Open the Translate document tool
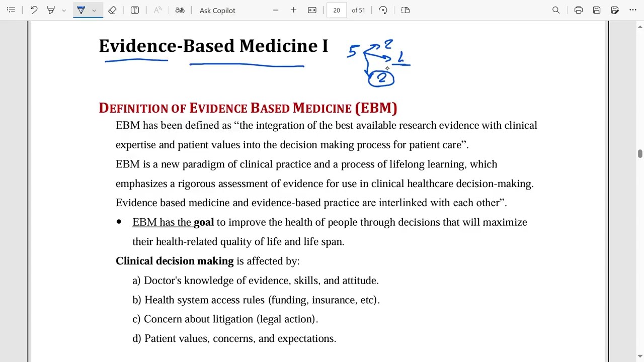This screenshot has width=644, height=362. [x=180, y=10]
